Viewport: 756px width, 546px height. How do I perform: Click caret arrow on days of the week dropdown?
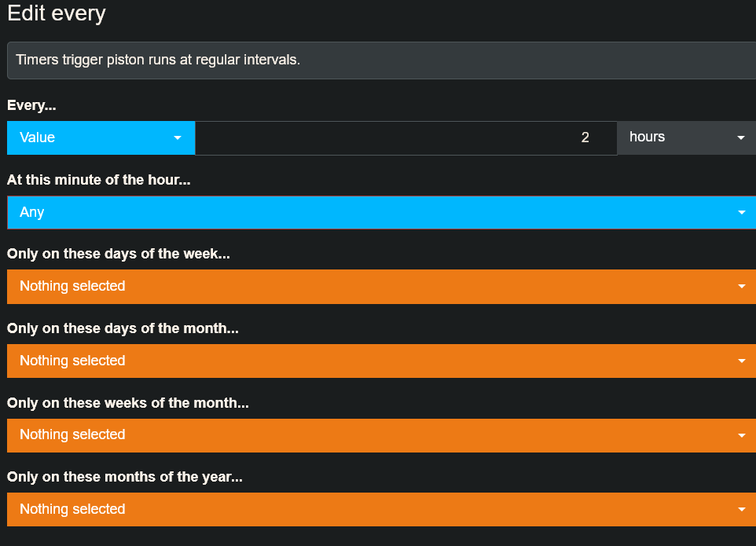point(742,287)
